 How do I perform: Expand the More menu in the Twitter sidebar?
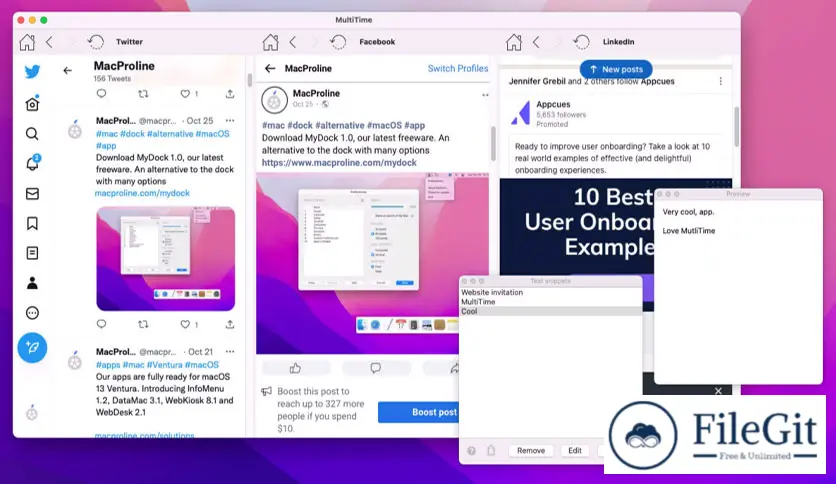coord(32,313)
